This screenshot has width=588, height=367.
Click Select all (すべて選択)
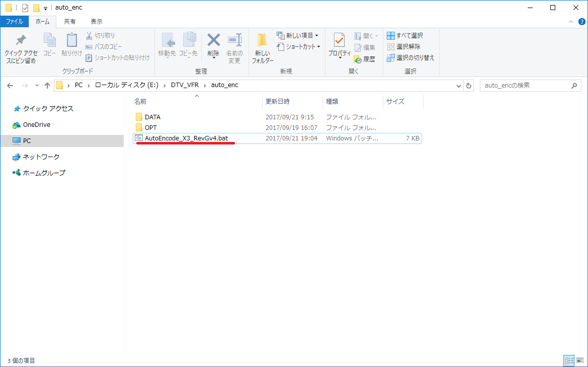[x=405, y=35]
